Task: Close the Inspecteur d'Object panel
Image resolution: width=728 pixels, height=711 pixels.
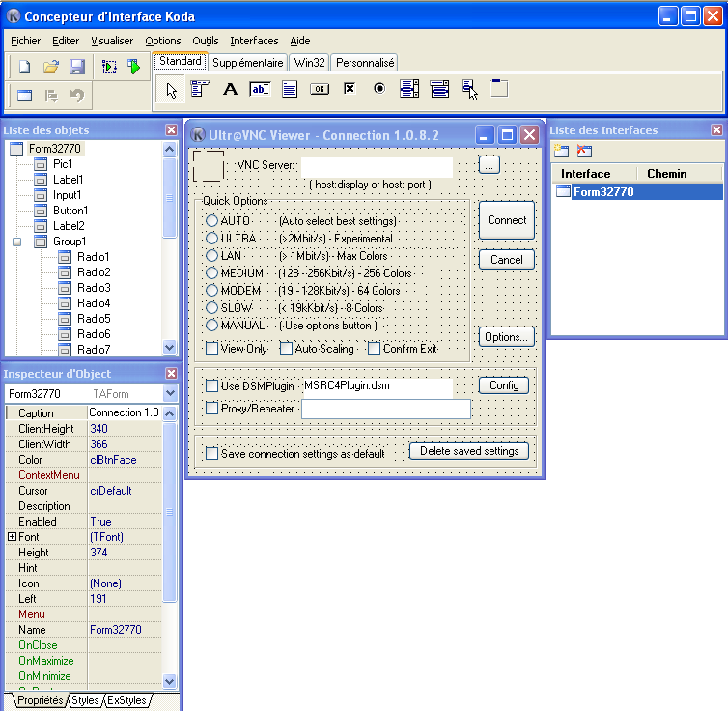Action: coord(171,374)
